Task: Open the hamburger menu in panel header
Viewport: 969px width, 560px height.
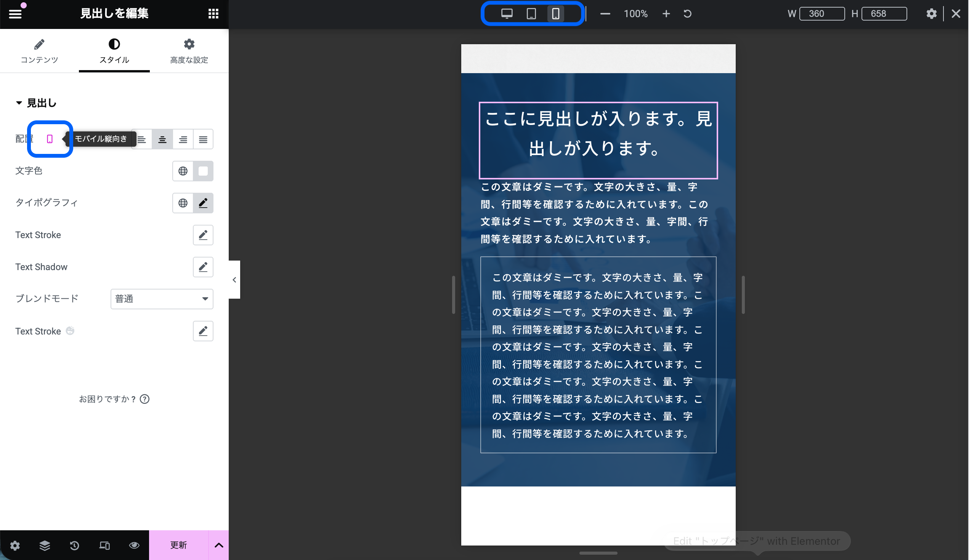Action: coord(15,14)
